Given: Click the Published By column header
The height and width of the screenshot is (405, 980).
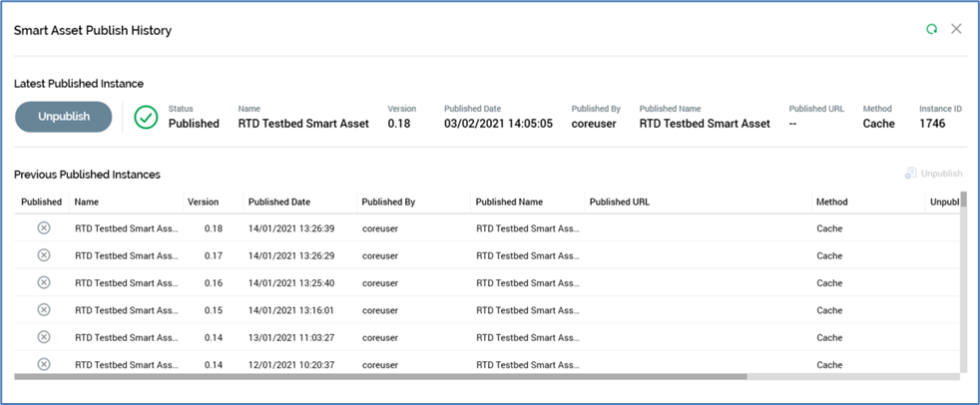Looking at the screenshot, I should [388, 202].
